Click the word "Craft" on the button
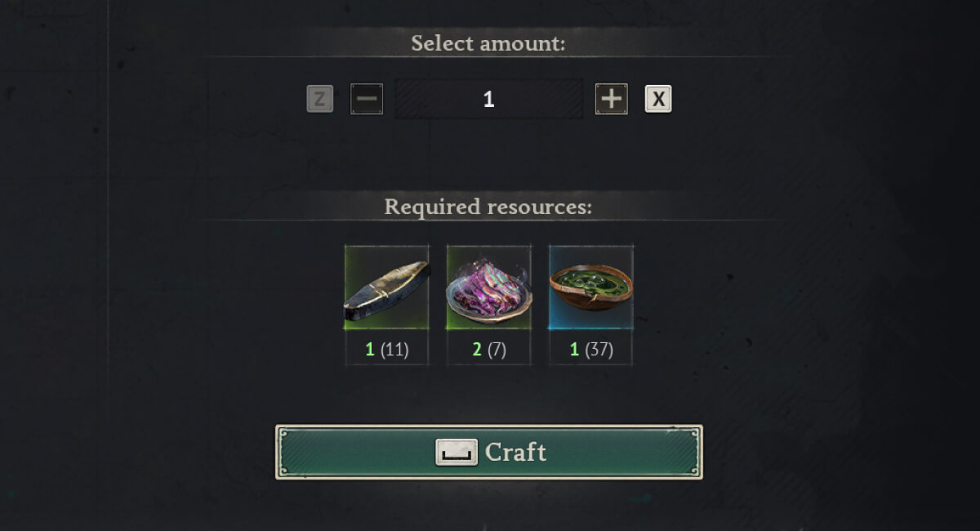The image size is (980, 531). (x=515, y=452)
